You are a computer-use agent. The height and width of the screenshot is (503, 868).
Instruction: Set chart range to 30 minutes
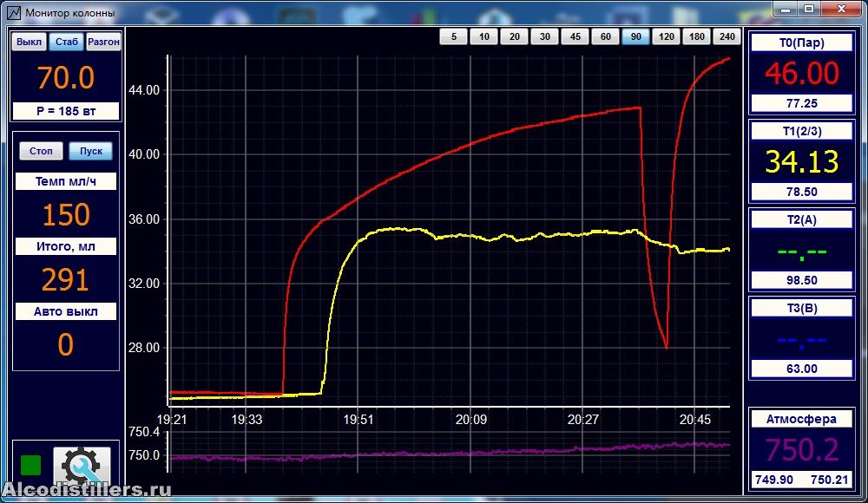pyautogui.click(x=545, y=36)
